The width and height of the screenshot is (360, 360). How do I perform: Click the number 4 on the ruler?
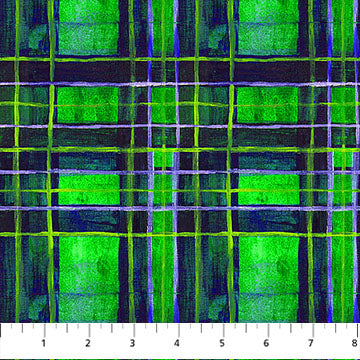177,343
